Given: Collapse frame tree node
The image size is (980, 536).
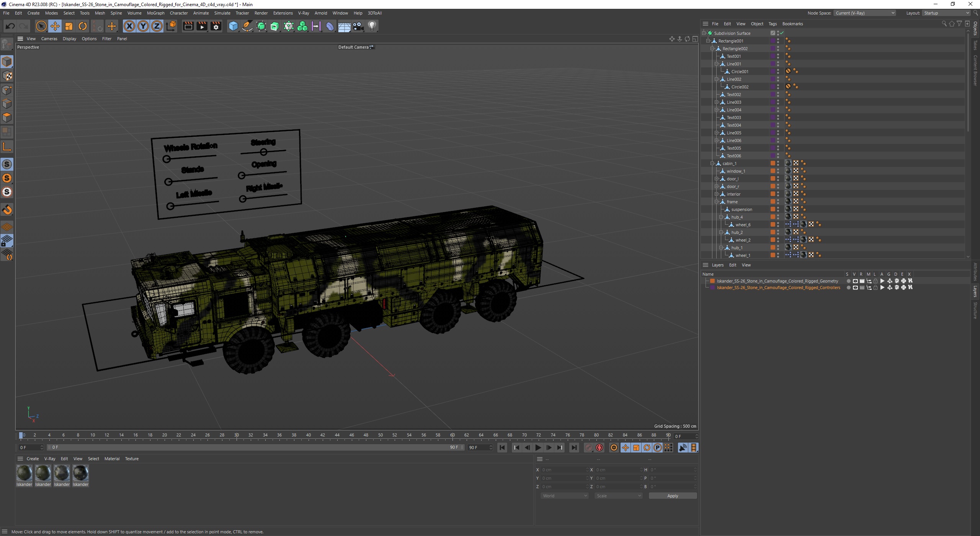Looking at the screenshot, I should (x=717, y=202).
